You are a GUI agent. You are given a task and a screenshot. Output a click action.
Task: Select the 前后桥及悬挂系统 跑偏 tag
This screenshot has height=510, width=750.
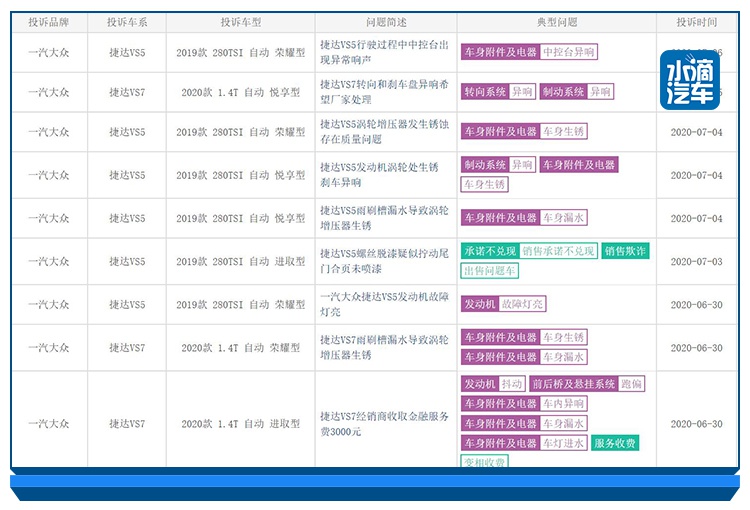point(587,384)
